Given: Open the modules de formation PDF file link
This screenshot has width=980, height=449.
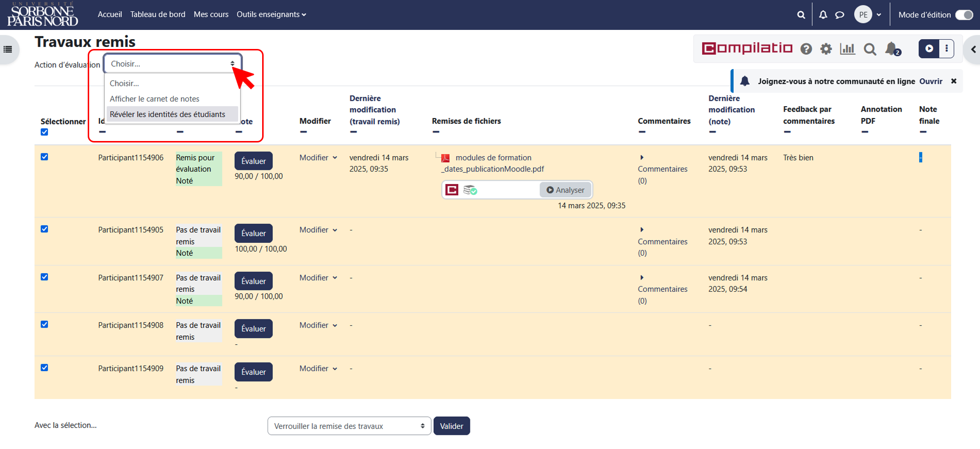Looking at the screenshot, I should 493,164.
